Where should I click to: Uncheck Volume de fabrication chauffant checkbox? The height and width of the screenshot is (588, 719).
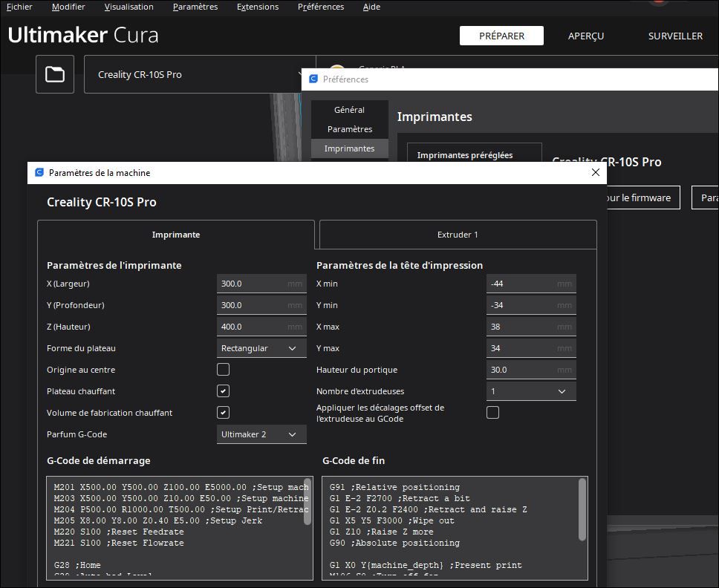(x=224, y=413)
